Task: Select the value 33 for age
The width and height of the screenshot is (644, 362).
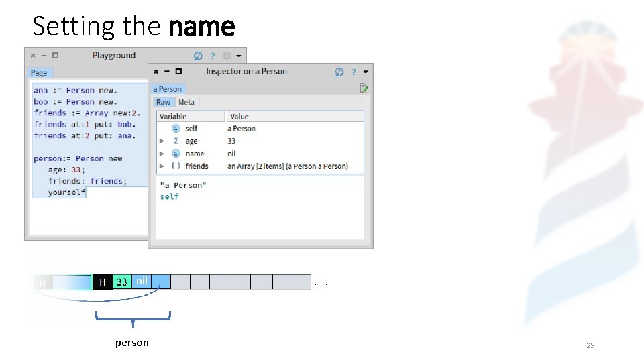Action: 231,141
